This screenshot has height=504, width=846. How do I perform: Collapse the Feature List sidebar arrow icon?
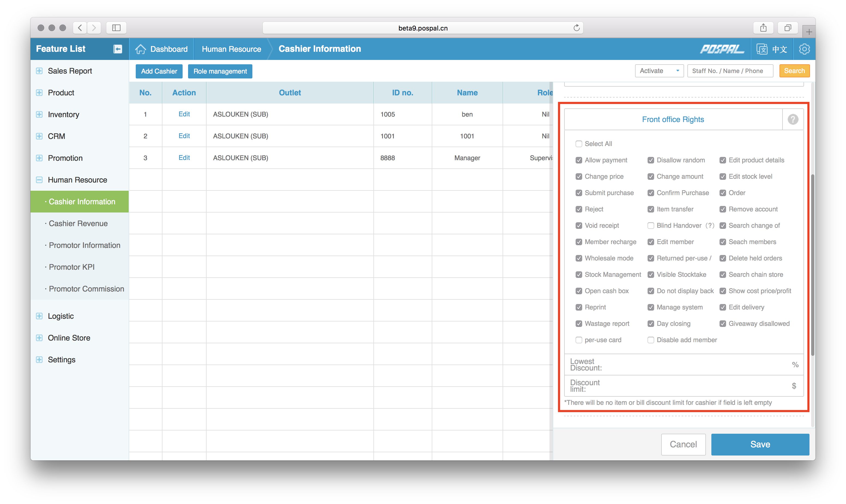117,49
